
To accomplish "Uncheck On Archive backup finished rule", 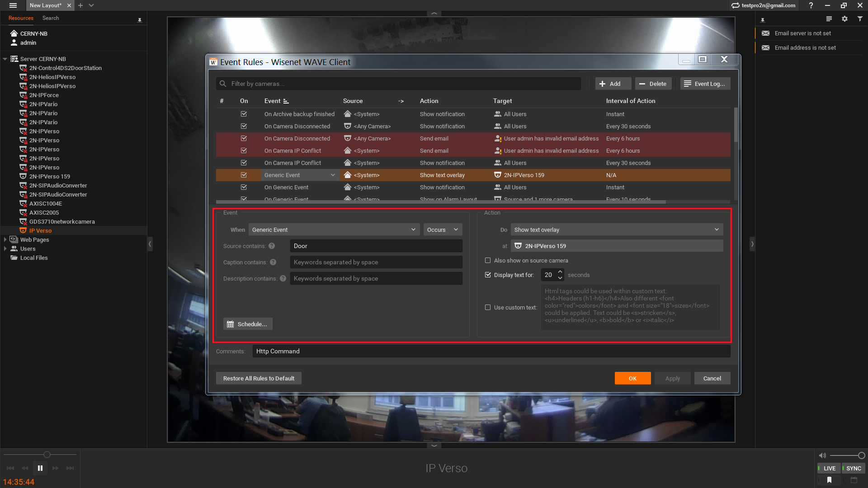I will 244,114.
